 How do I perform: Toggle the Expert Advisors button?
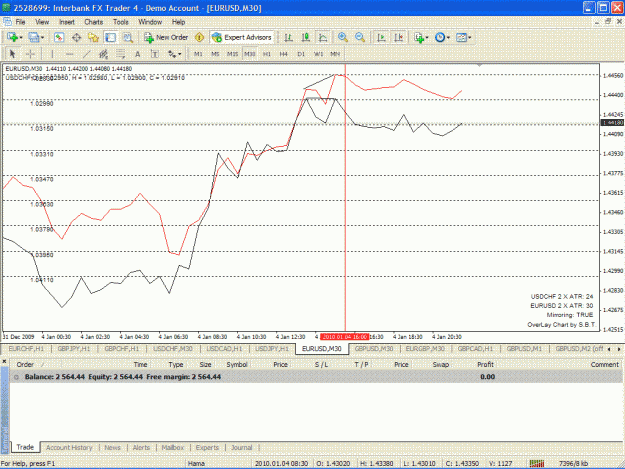coord(242,37)
